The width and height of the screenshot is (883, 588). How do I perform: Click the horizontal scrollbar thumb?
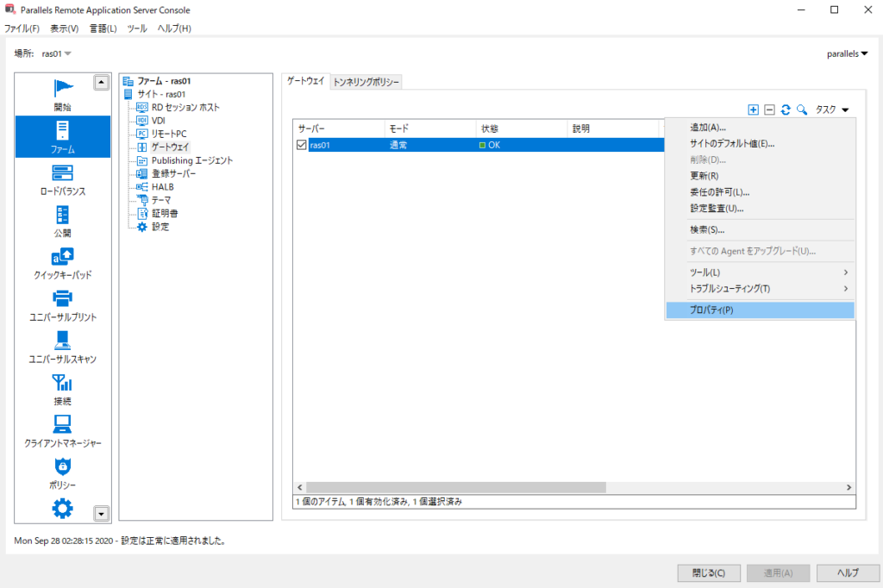pos(455,488)
